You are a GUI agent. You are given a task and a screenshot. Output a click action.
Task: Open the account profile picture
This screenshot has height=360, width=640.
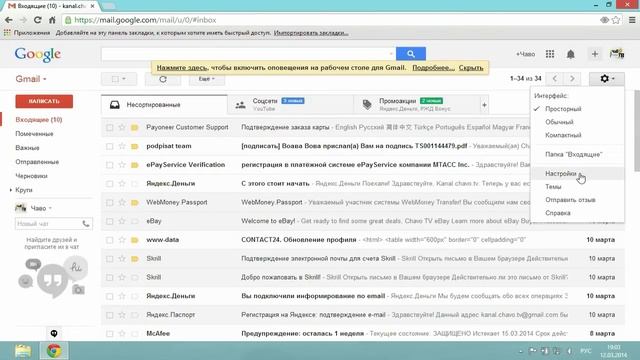pyautogui.click(x=617, y=54)
